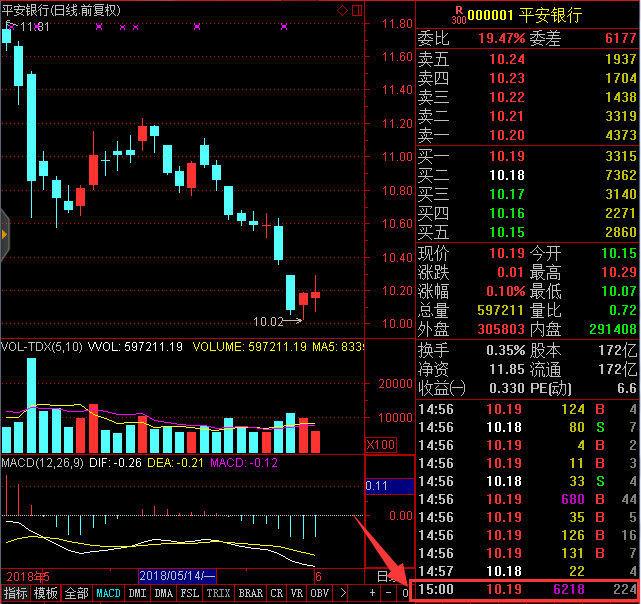Viewport: 641px width, 604px height.
Task: Click 买一 bid volume 3315
Action: pos(621,156)
